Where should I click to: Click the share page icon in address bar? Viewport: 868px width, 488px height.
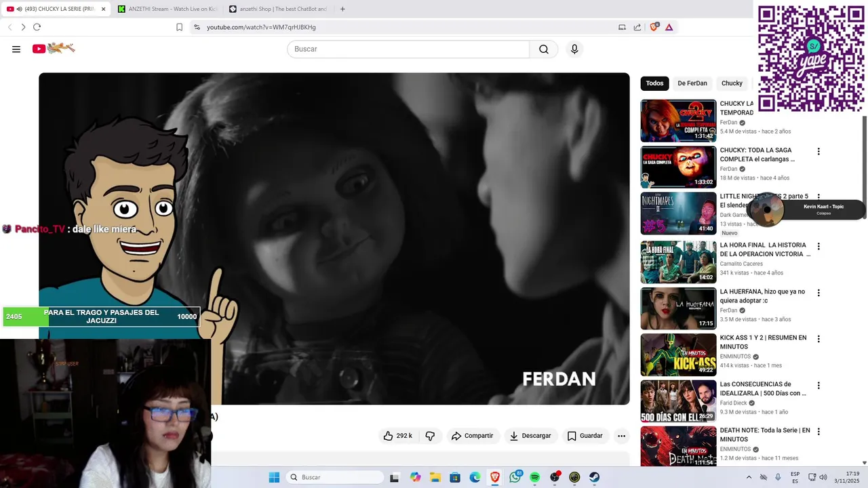coord(637,27)
